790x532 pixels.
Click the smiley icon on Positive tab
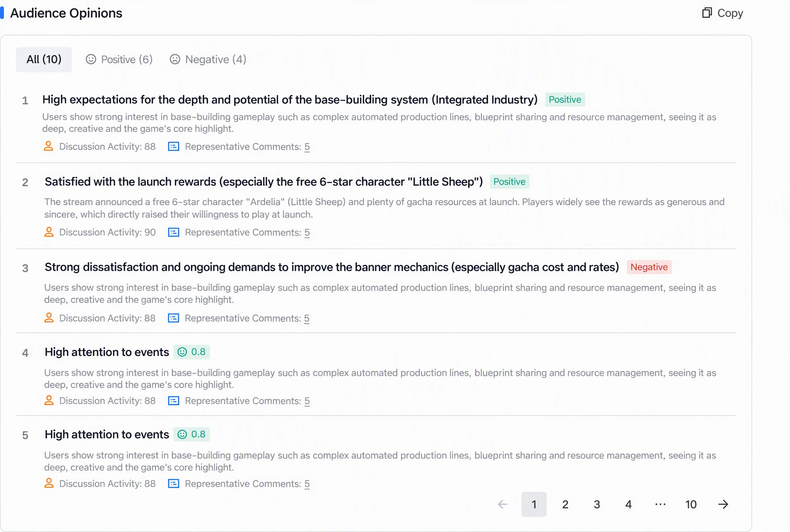click(91, 59)
